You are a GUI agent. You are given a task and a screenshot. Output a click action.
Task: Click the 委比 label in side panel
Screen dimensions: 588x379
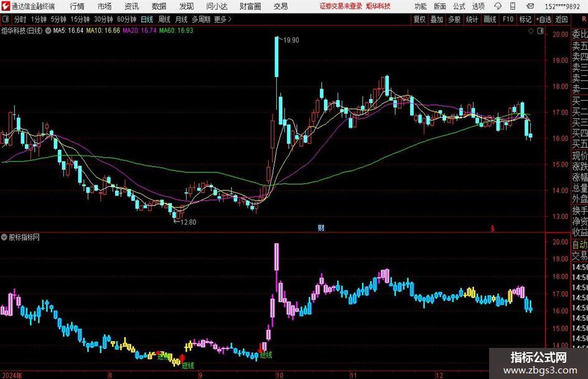(x=580, y=34)
